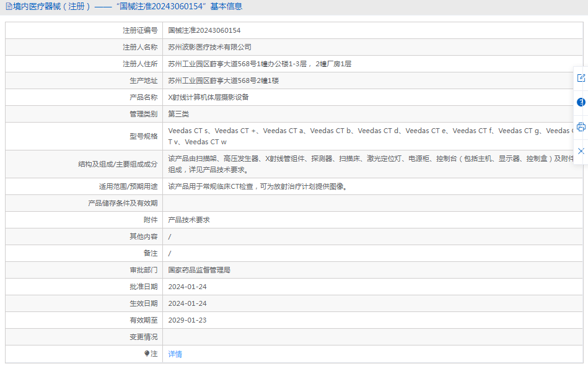Click the expiry date 2029-01-23
The image size is (588, 369).
[188, 320]
